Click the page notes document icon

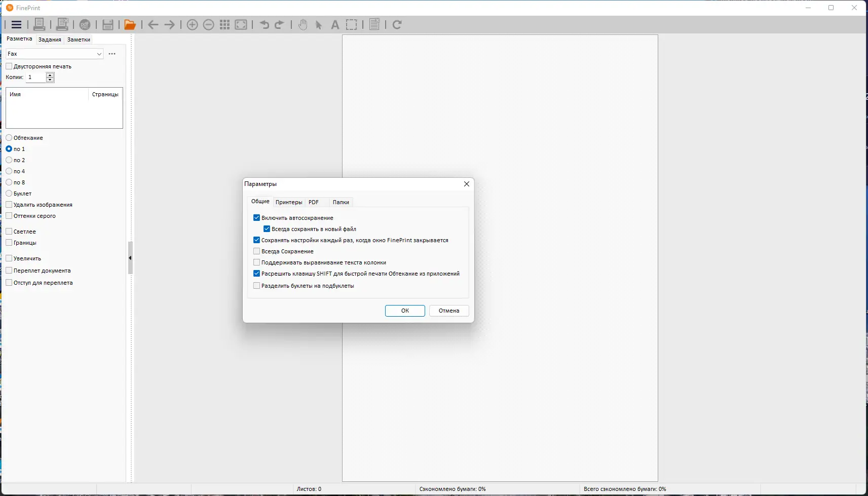374,24
